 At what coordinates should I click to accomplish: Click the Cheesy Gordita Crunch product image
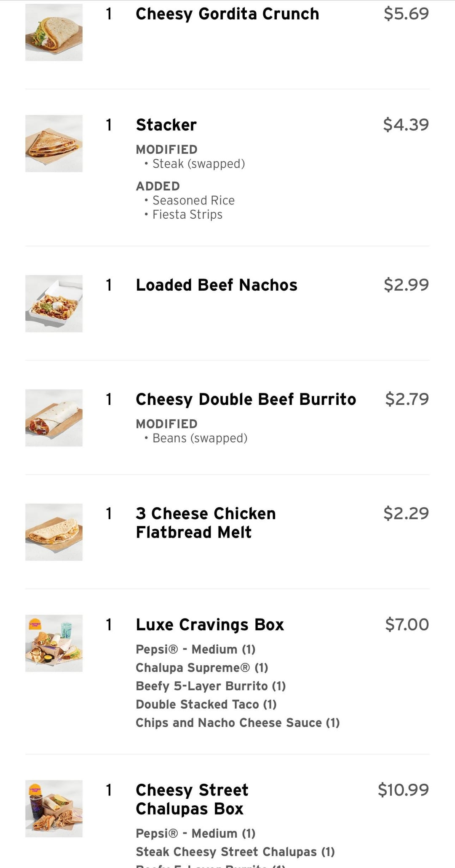(x=54, y=32)
